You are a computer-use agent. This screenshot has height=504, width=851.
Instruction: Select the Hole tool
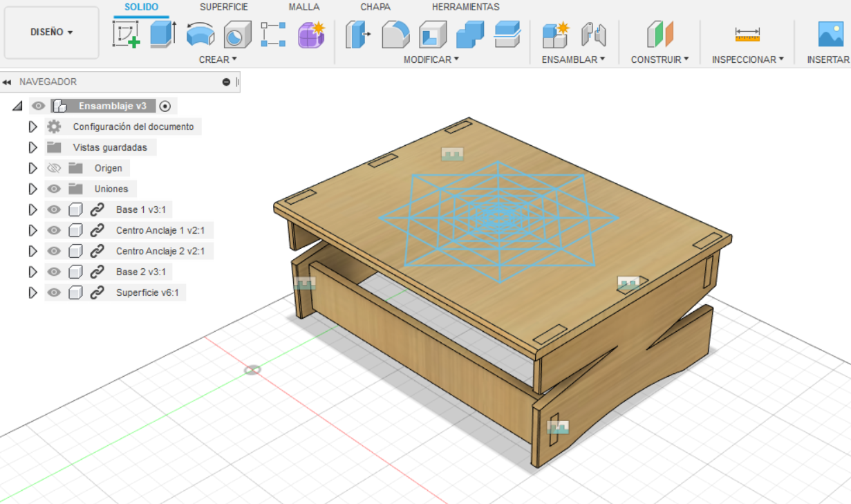click(x=238, y=34)
